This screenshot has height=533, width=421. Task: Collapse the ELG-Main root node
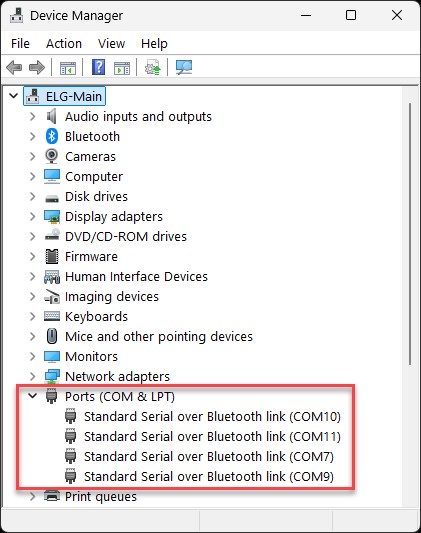pos(14,96)
